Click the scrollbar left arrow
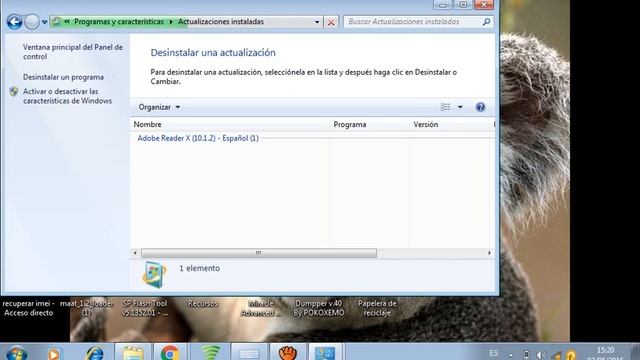Screen dimensions: 640x360 click(x=135, y=253)
